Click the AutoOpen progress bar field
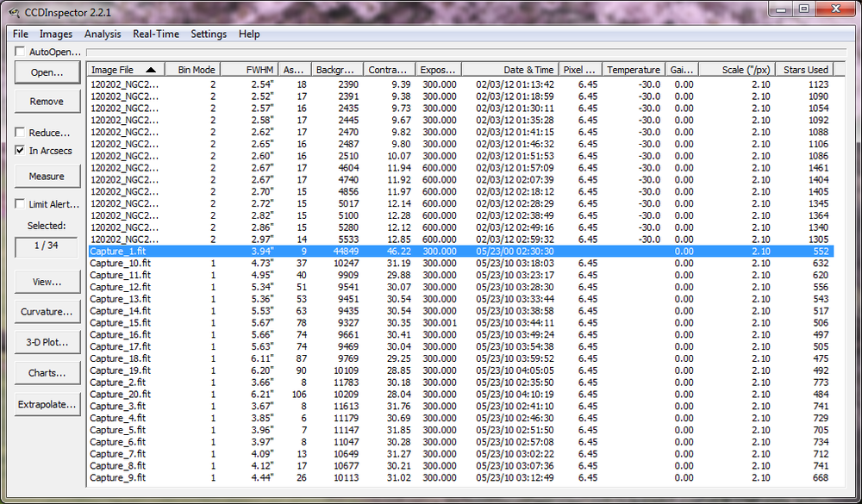 tap(466, 53)
